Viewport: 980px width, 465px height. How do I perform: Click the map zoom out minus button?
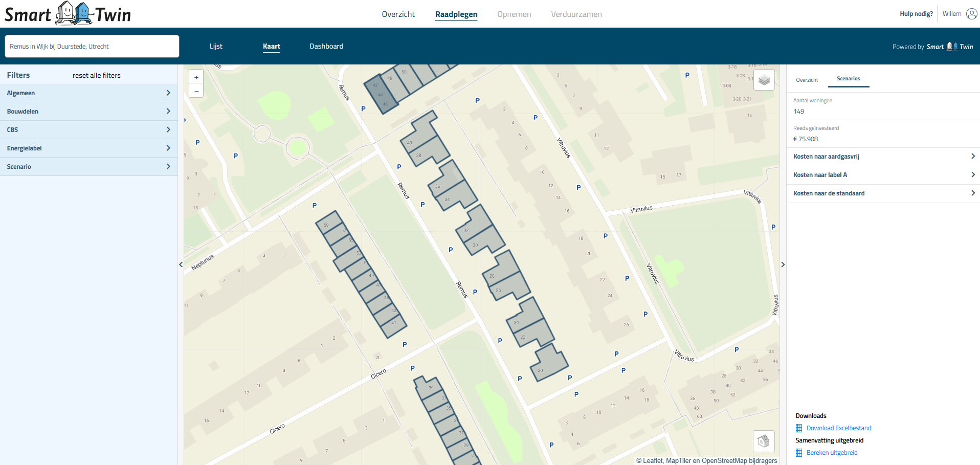point(196,91)
